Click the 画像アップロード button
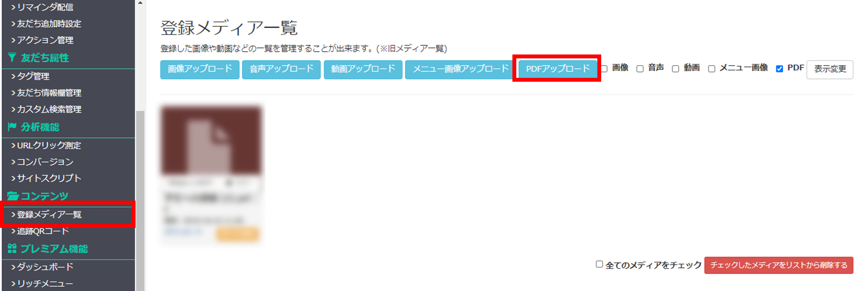The image size is (868, 291). (x=200, y=69)
